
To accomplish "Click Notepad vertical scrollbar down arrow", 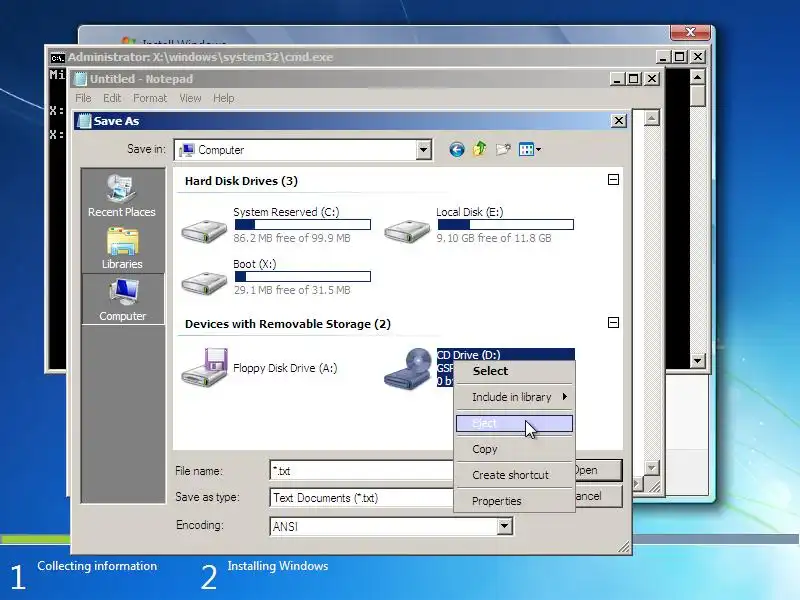I will pyautogui.click(x=652, y=468).
